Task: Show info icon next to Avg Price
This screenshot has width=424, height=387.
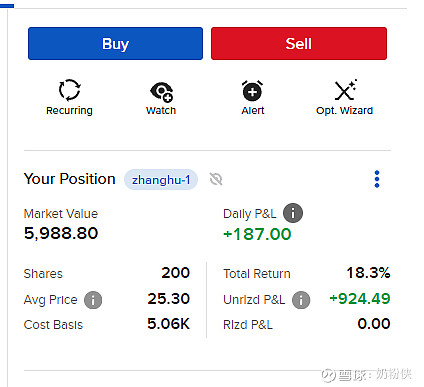Action: tap(93, 300)
